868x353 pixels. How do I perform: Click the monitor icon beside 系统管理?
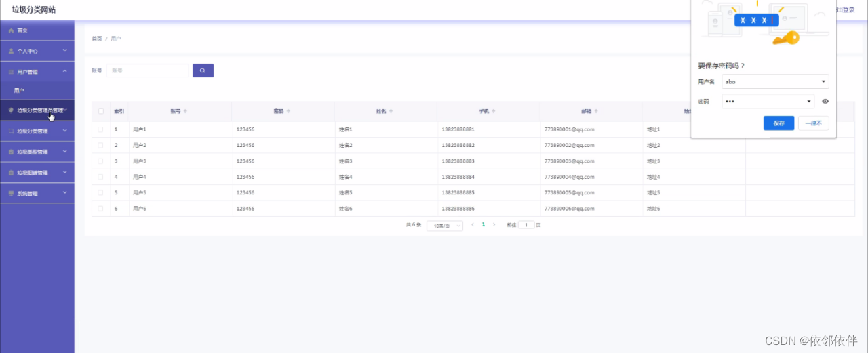point(11,193)
